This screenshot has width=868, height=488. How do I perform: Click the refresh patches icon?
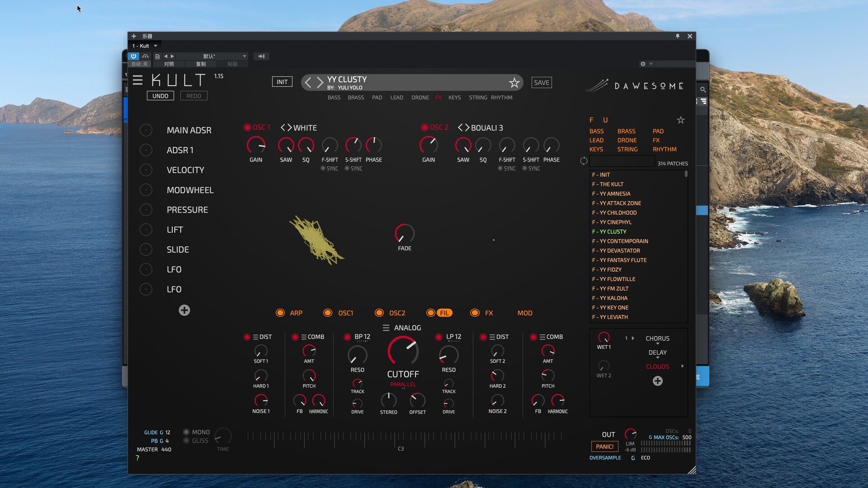(584, 161)
